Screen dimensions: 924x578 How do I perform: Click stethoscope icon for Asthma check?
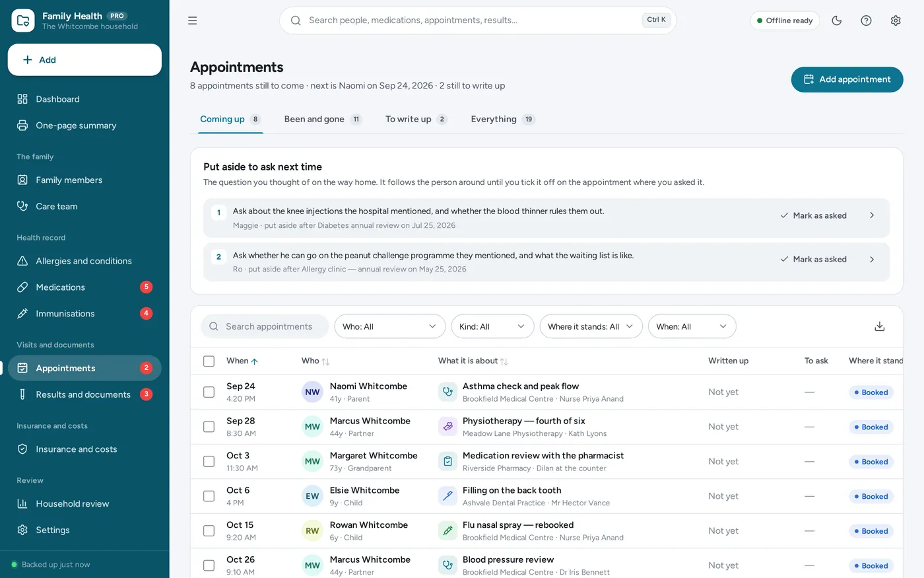click(447, 392)
